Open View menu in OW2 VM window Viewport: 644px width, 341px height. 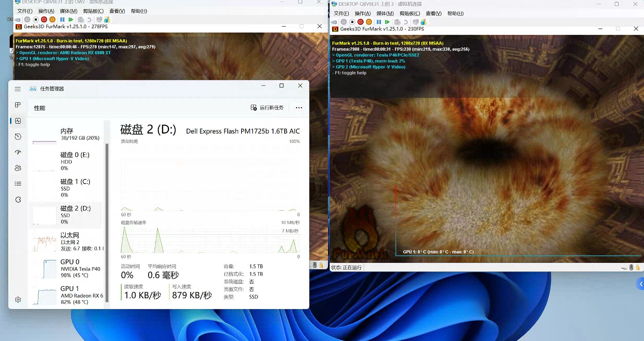[x=117, y=11]
